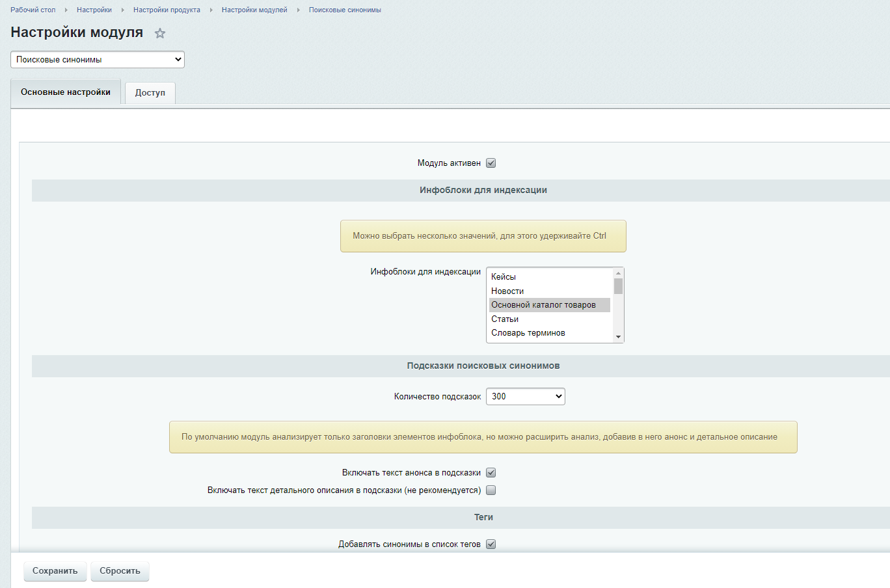
Task: Add page to favorites with star icon
Action: coord(160,33)
